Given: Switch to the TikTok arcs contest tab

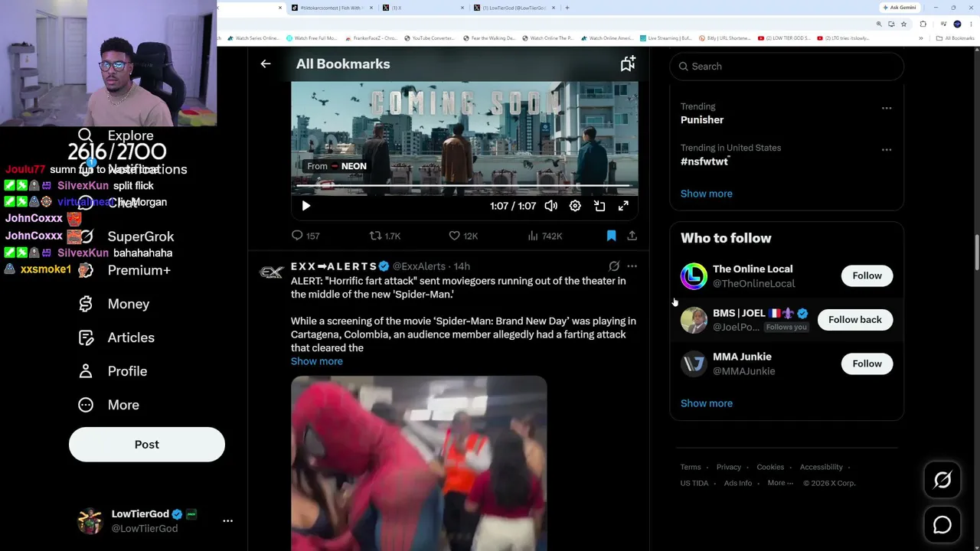Looking at the screenshot, I should [x=331, y=8].
